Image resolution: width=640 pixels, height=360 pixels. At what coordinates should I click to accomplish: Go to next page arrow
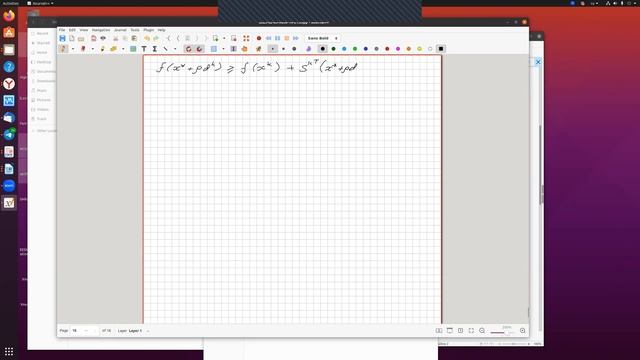tap(197, 38)
